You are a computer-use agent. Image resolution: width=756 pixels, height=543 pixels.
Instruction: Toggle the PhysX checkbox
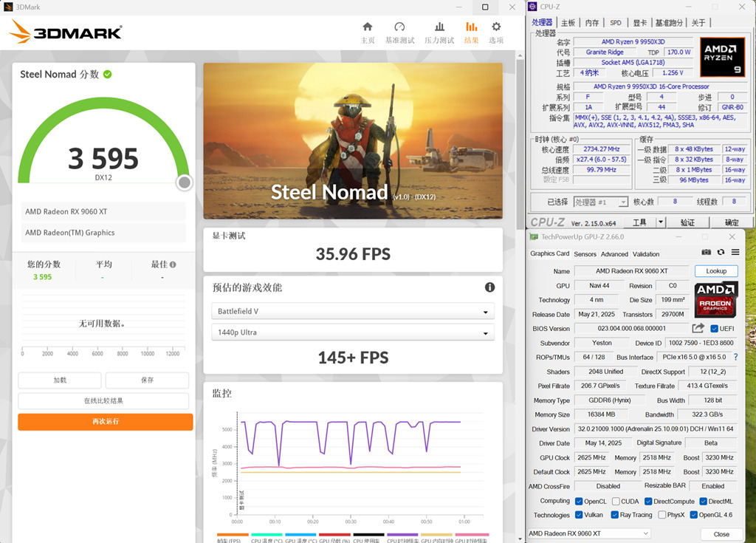point(661,515)
